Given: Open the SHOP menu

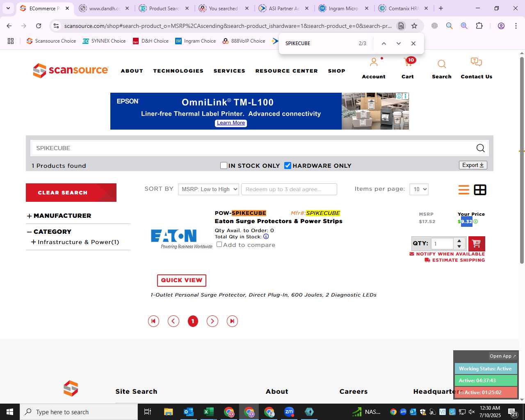Looking at the screenshot, I should (x=336, y=71).
